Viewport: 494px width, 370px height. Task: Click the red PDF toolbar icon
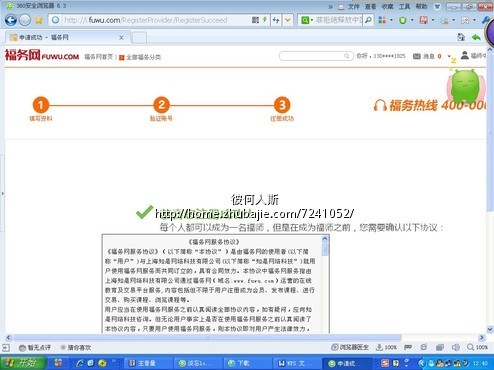click(423, 20)
